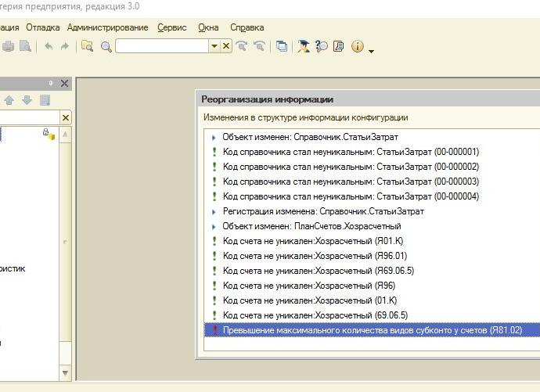Click the Undo arrow icon

pyautogui.click(x=49, y=46)
